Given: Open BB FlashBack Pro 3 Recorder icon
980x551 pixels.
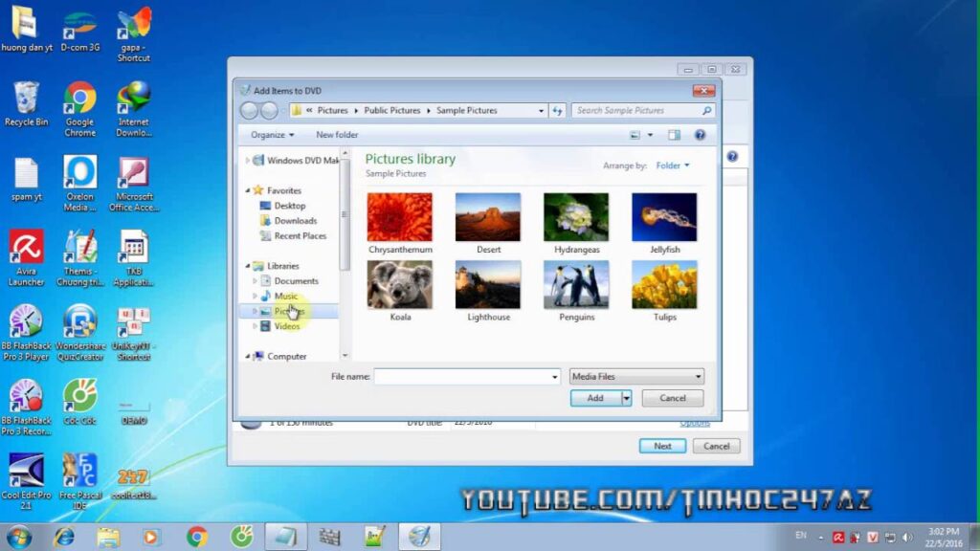Looking at the screenshot, I should [26, 408].
